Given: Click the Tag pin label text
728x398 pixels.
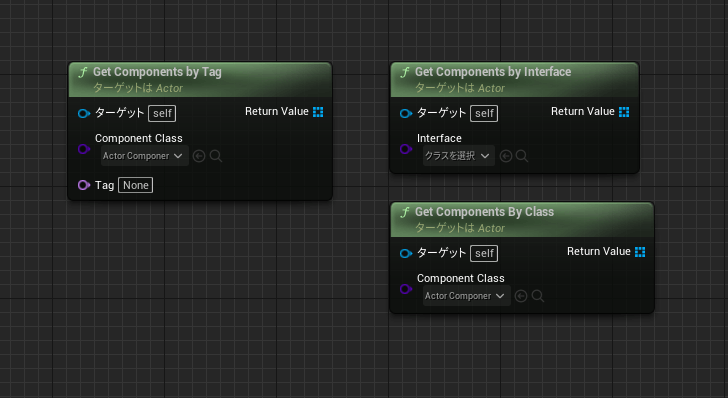Looking at the screenshot, I should (x=104, y=185).
